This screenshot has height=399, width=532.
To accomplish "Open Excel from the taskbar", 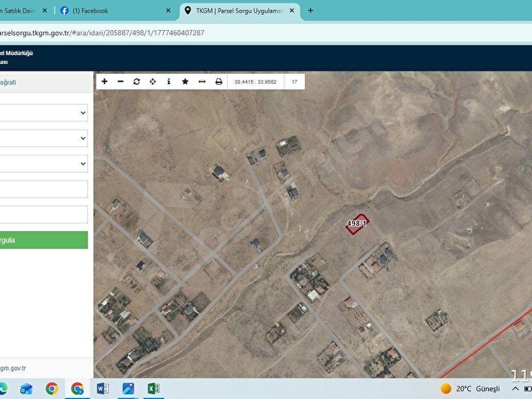I will tap(153, 388).
